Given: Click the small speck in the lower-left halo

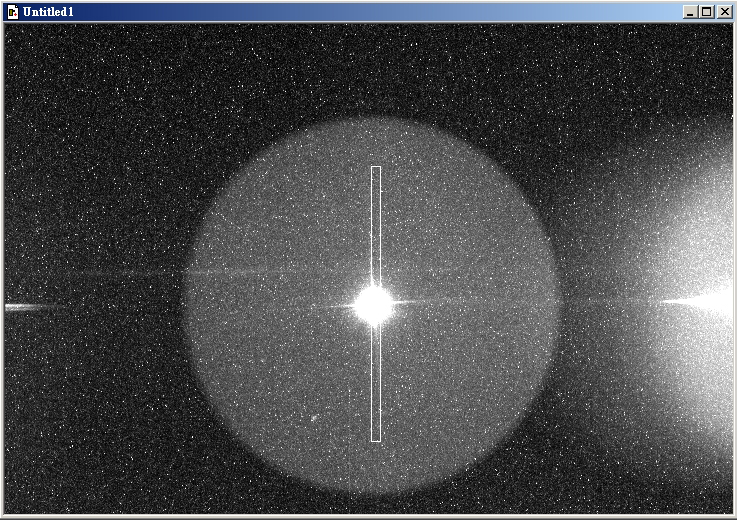Looking at the screenshot, I should click(314, 418).
